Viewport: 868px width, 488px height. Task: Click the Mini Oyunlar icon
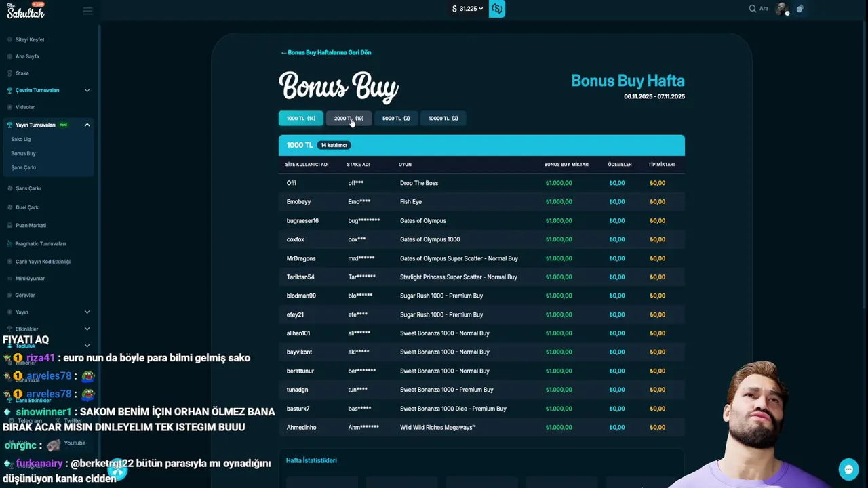[x=9, y=279]
